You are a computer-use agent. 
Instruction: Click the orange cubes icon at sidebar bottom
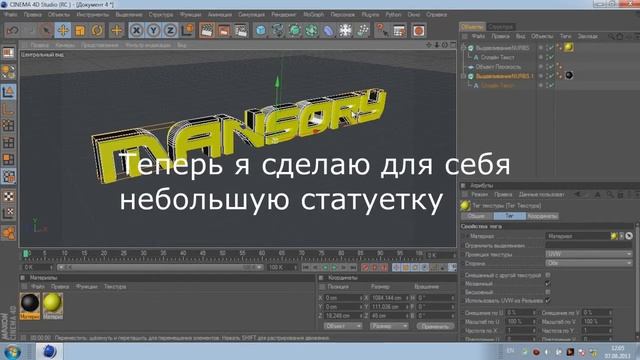[8, 233]
